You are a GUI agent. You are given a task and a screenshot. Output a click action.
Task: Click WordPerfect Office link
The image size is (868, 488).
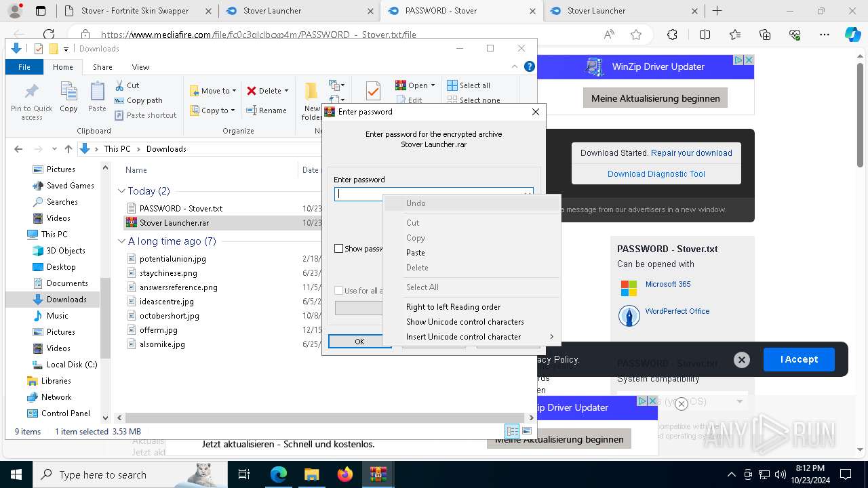(677, 312)
